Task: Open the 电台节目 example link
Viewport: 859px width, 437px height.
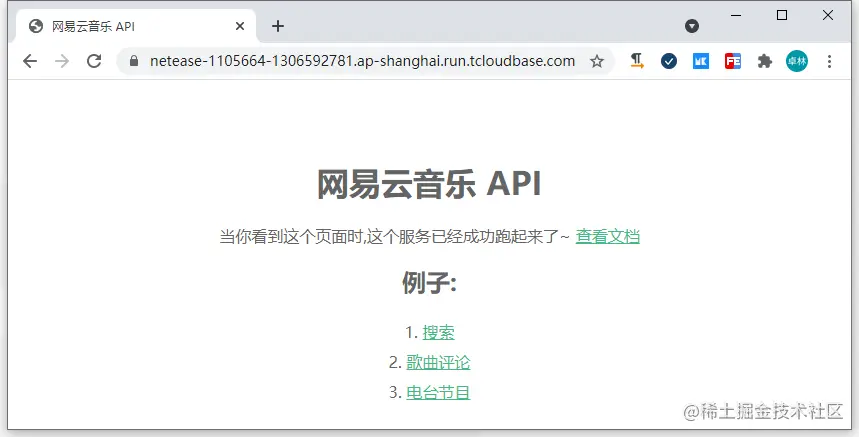Action: pyautogui.click(x=438, y=393)
